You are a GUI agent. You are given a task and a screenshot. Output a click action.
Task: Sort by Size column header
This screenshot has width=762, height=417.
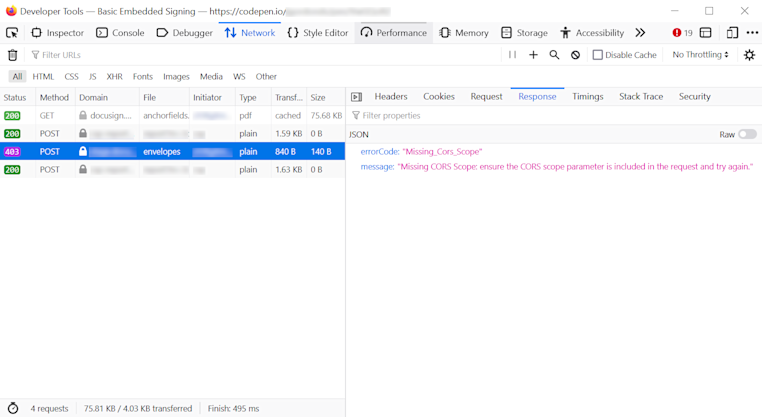326,97
